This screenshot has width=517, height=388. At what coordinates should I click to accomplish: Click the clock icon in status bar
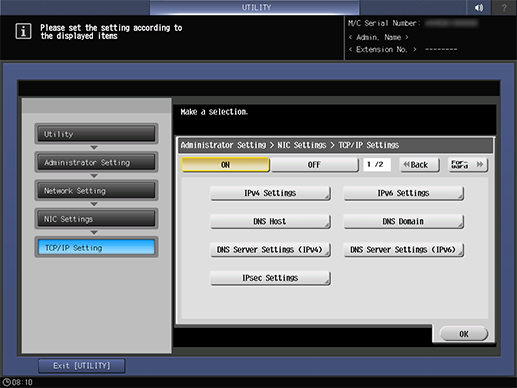pyautogui.click(x=6, y=382)
